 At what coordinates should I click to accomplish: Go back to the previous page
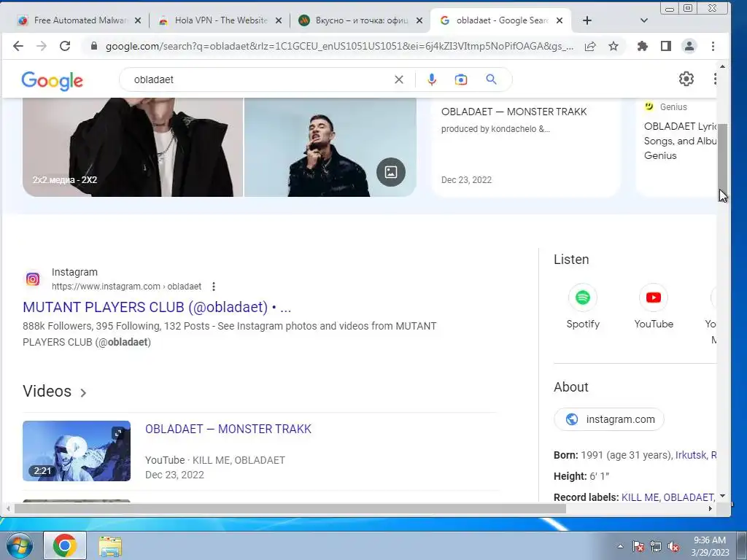[18, 46]
